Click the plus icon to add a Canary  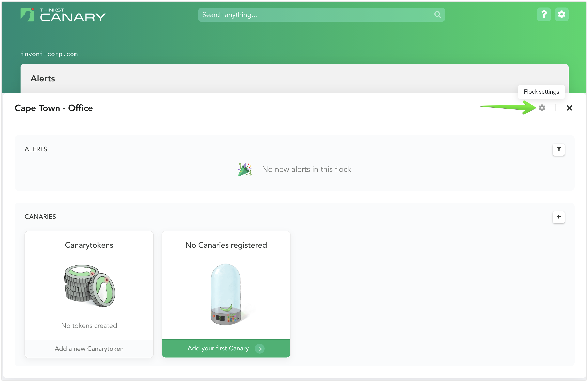pos(559,217)
